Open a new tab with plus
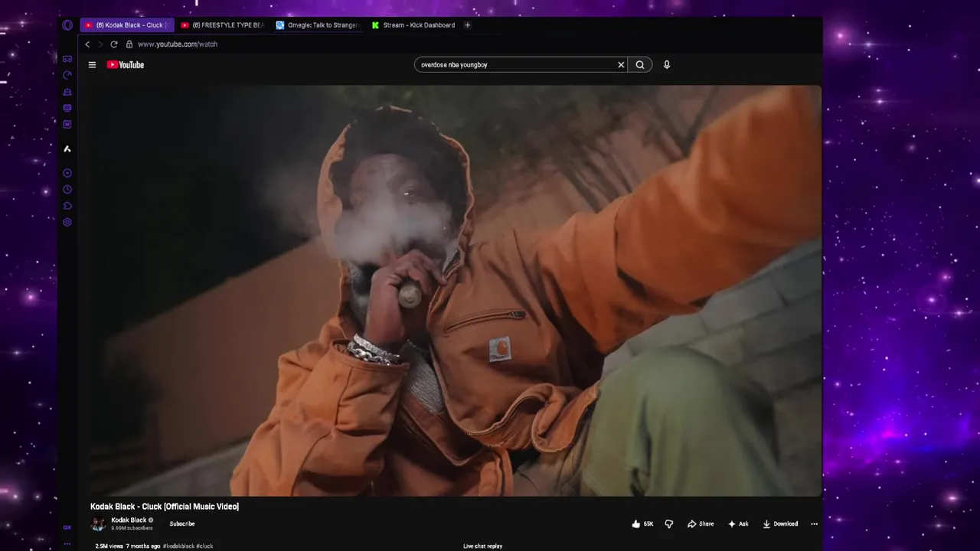Screen dimensions: 980x551 pyautogui.click(x=468, y=25)
